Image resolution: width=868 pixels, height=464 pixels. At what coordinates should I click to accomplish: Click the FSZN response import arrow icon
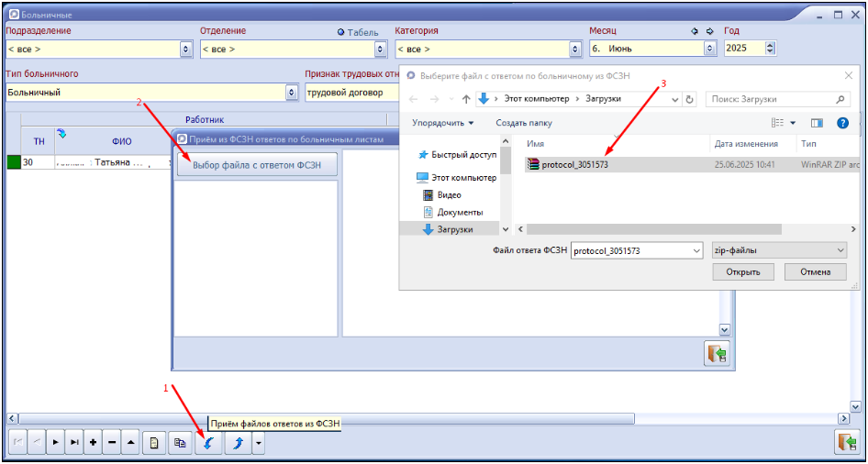207,443
